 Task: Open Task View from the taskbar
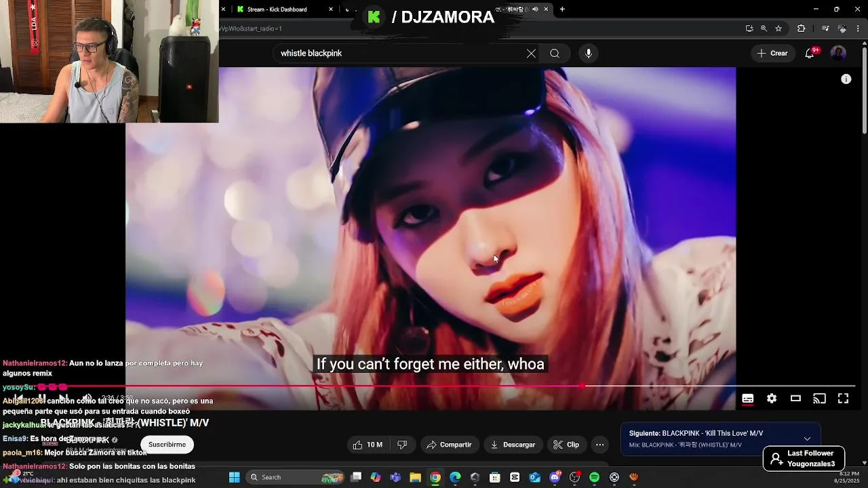coord(356,477)
